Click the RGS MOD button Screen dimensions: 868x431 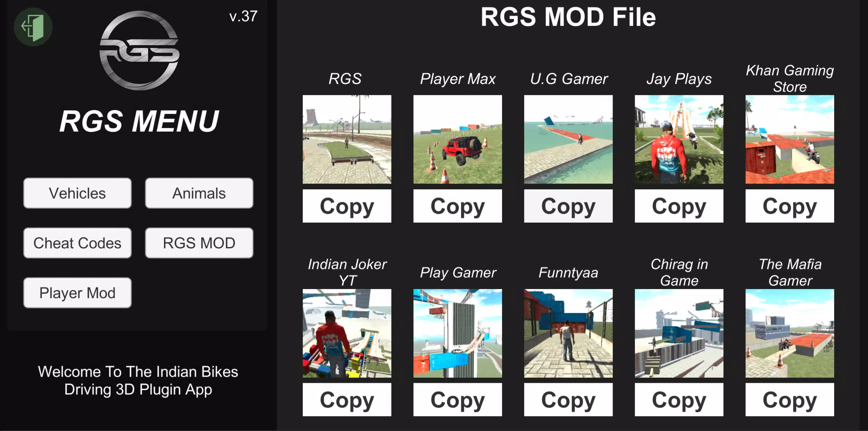[199, 243]
